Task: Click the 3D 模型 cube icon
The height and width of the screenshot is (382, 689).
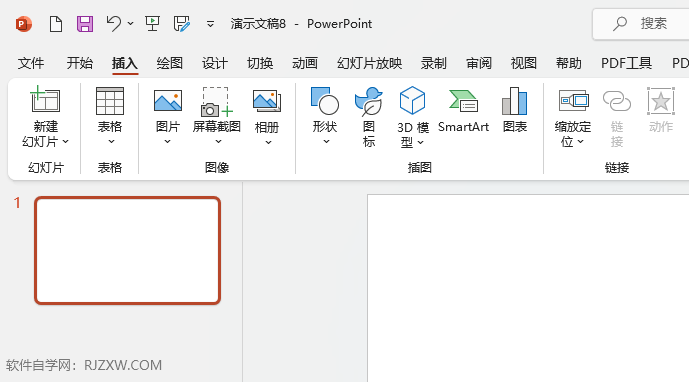Action: 412,101
